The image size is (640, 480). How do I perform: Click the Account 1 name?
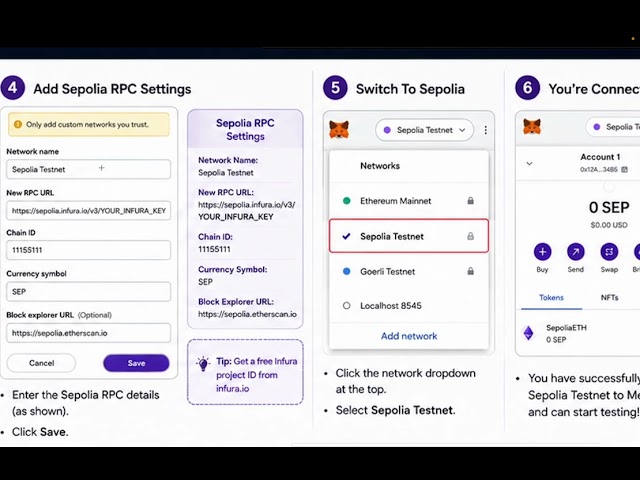(600, 157)
